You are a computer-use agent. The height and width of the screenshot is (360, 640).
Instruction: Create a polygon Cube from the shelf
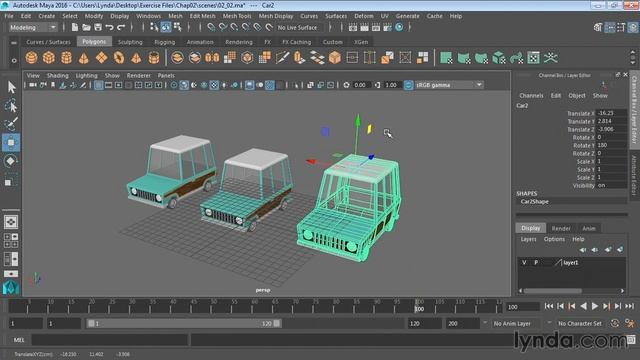click(x=49, y=58)
